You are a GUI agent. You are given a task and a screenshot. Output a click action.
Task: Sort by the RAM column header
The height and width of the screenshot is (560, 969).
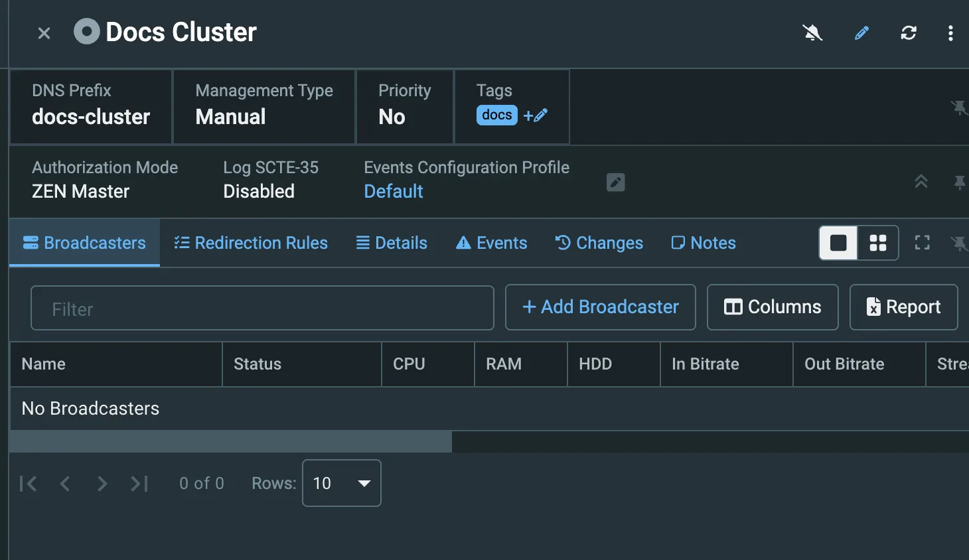click(521, 364)
